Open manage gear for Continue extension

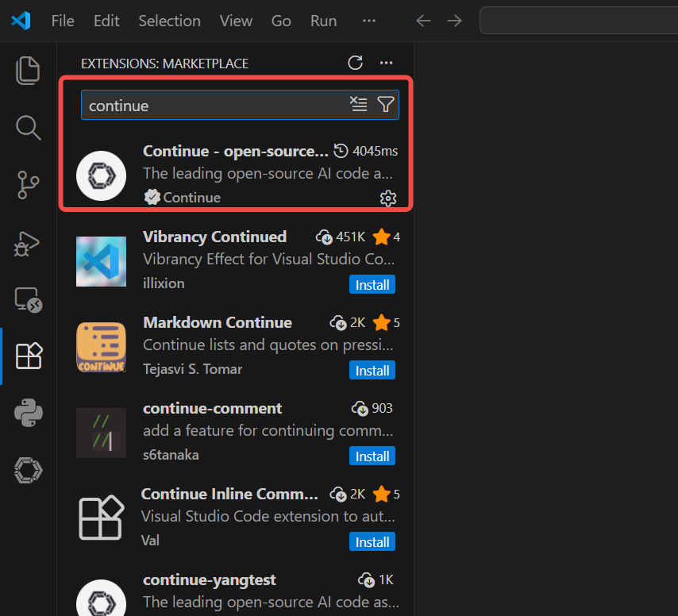click(388, 198)
